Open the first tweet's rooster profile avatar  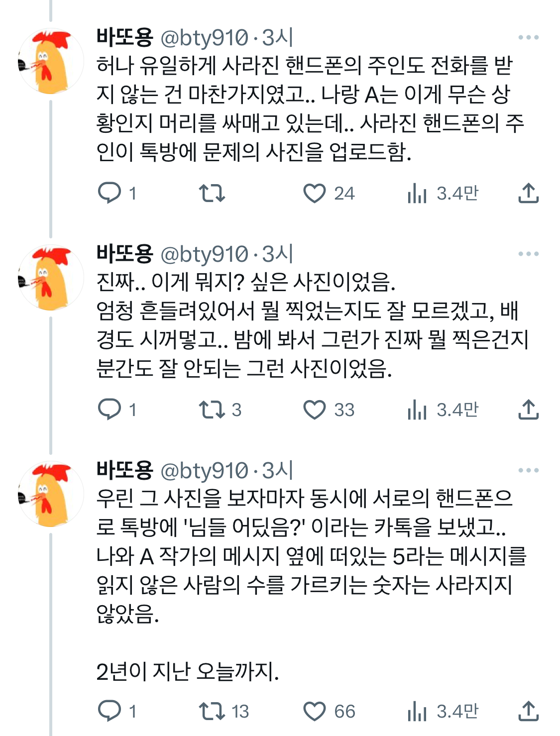[51, 62]
